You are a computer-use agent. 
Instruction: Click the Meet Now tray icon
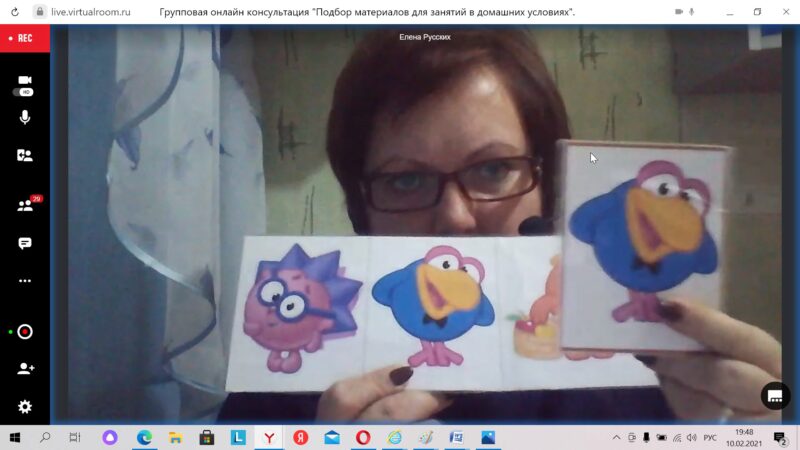click(632, 437)
